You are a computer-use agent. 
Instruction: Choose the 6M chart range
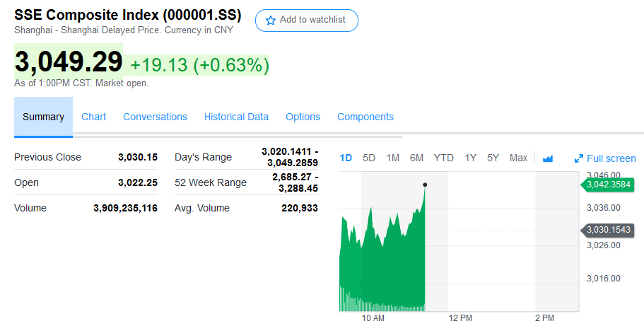[416, 158]
